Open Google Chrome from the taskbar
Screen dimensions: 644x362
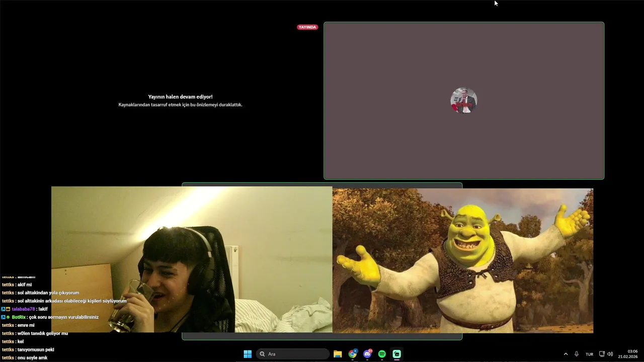click(x=353, y=354)
